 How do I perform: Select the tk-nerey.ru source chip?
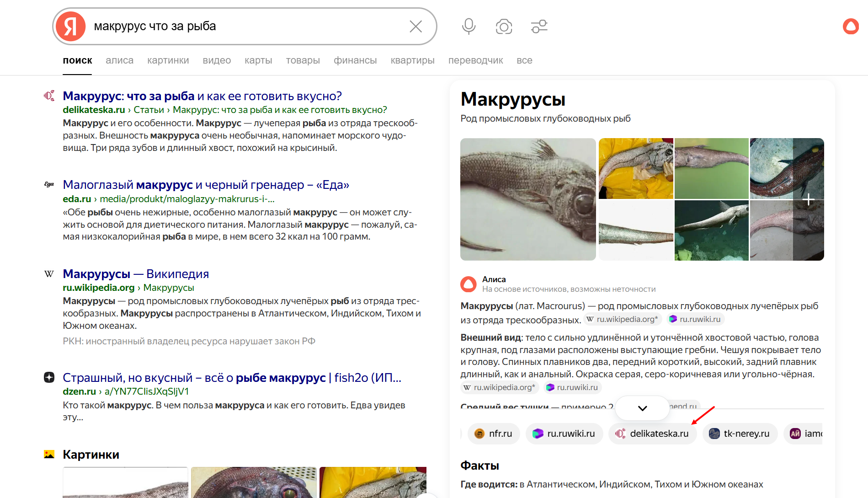click(x=740, y=434)
